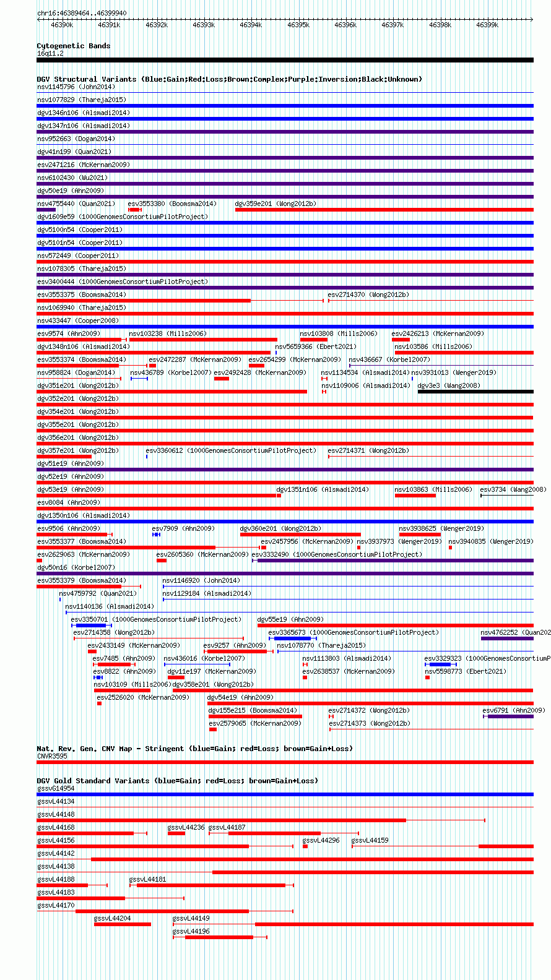Click esv3553375 (Boomsma2014) label
551x980 pixels.
tap(81, 294)
